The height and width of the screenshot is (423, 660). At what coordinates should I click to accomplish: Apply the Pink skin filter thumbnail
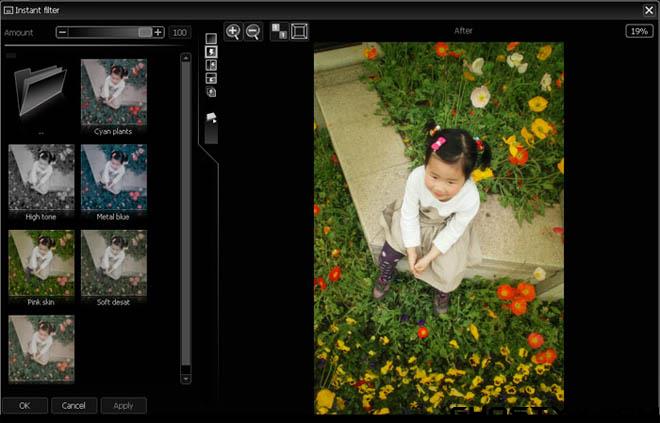click(41, 263)
